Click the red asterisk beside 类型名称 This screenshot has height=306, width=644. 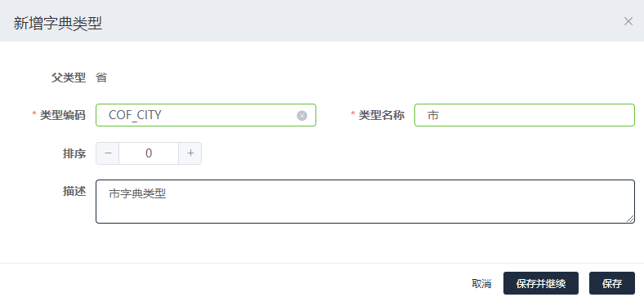click(353, 114)
